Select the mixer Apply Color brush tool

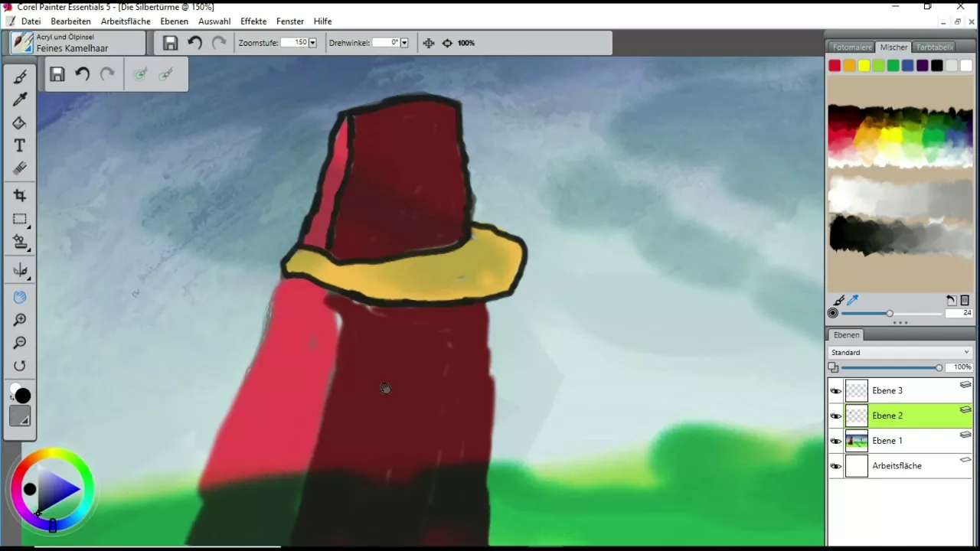point(839,301)
